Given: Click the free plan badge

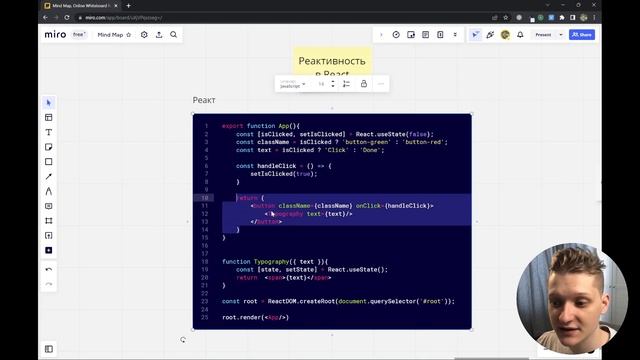Looking at the screenshot, I should click(78, 35).
